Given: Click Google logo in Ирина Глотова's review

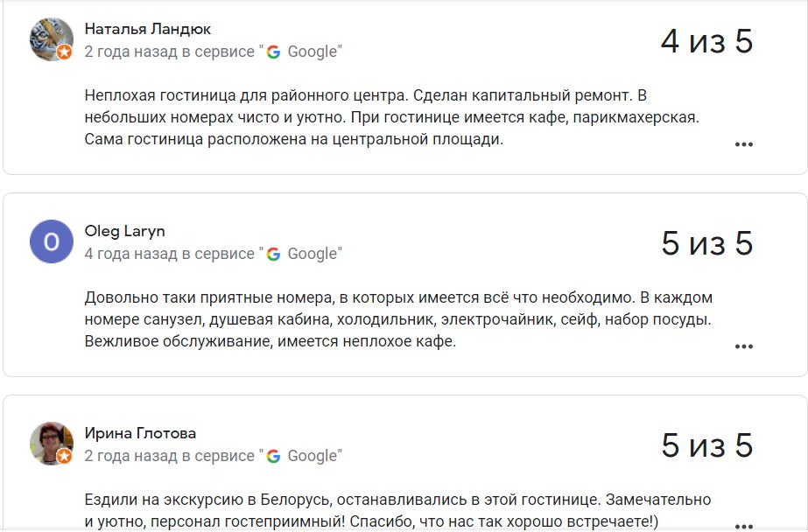Looking at the screenshot, I should [x=273, y=456].
